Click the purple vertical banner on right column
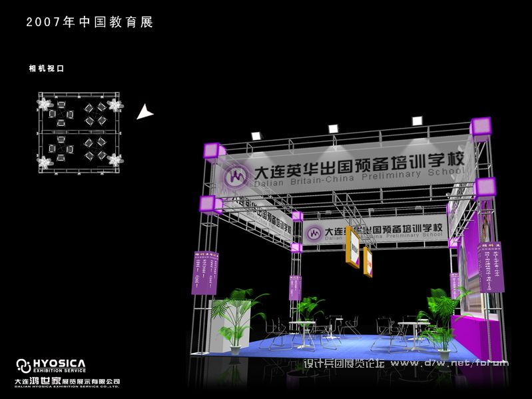The image size is (532, 399). click(x=491, y=266)
